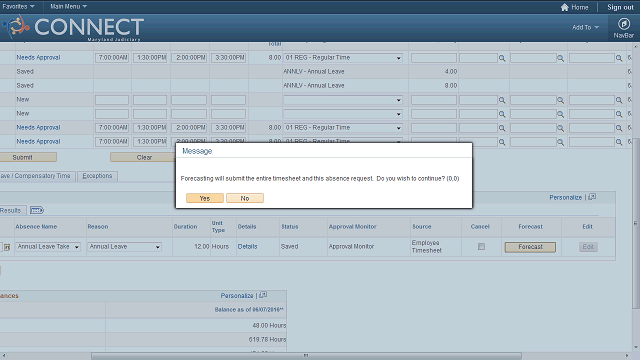Click the 12.00 duration value
The image size is (640, 360).
point(202,247)
